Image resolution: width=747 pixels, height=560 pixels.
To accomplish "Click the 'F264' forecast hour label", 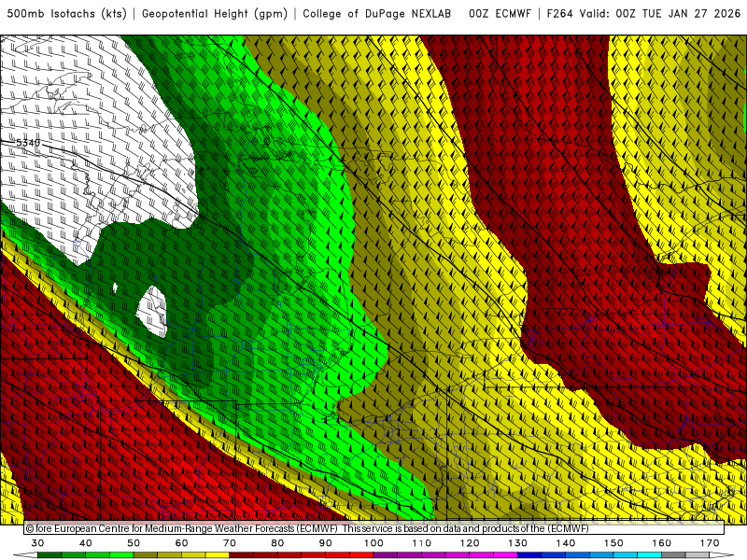I will [559, 14].
